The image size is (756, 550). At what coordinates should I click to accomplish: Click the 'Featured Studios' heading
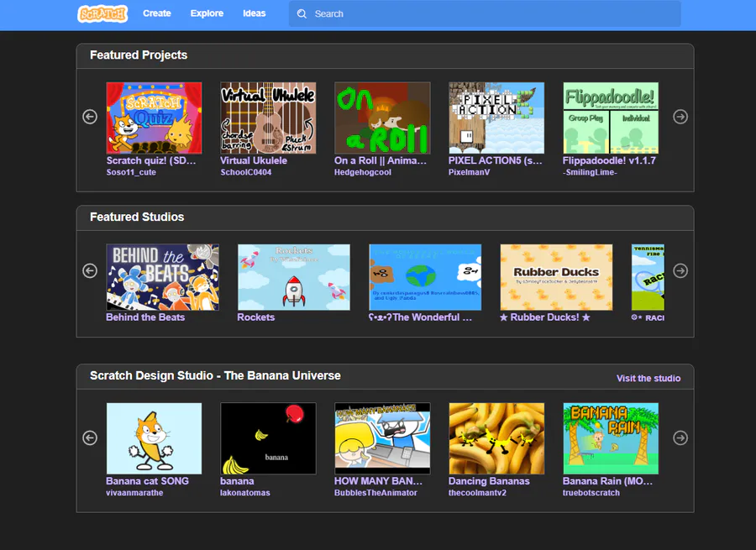(137, 217)
